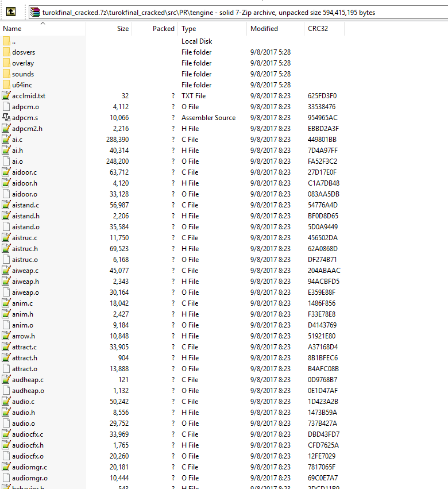Click the audiomgr.c file icon
The height and width of the screenshot is (489, 448).
[6, 467]
